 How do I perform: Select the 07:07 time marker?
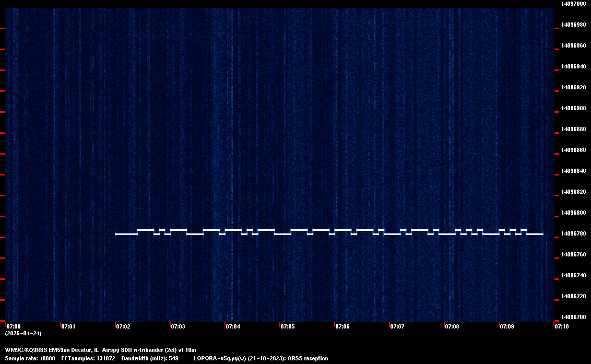click(x=397, y=326)
